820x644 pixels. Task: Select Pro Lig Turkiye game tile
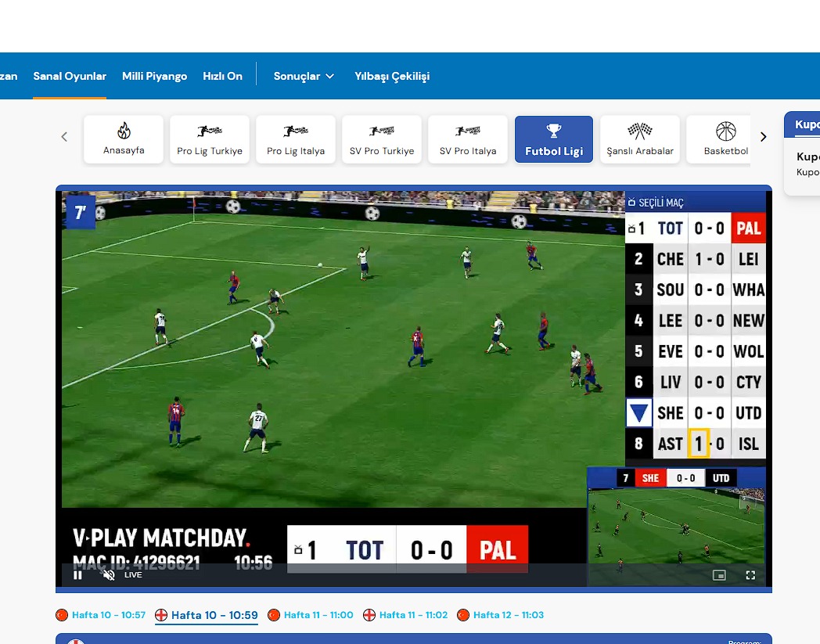(x=210, y=139)
